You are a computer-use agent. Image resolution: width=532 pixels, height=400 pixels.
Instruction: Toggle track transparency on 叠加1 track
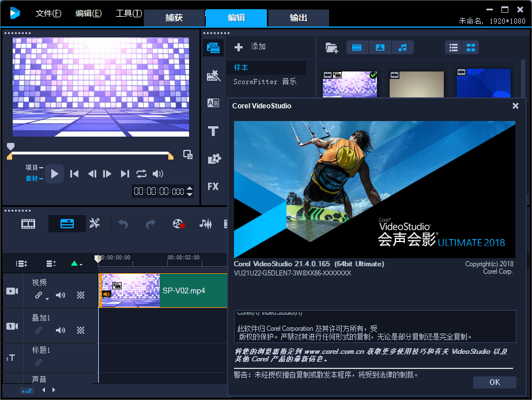click(81, 330)
